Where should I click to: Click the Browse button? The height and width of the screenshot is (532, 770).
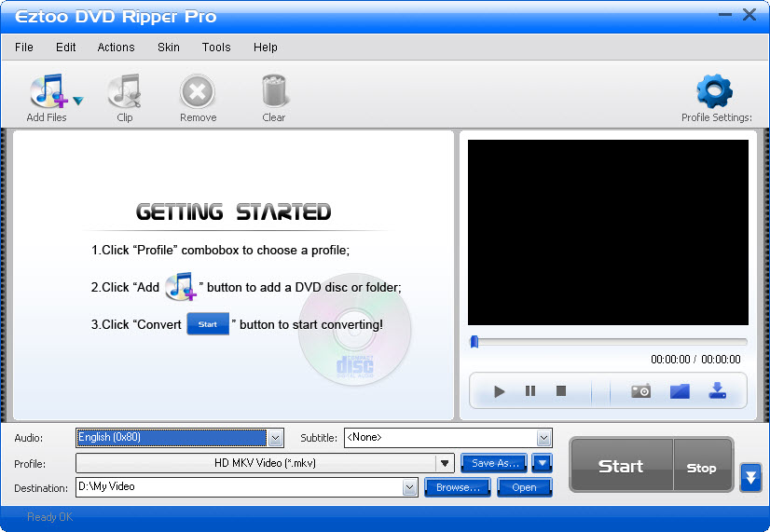click(x=458, y=487)
